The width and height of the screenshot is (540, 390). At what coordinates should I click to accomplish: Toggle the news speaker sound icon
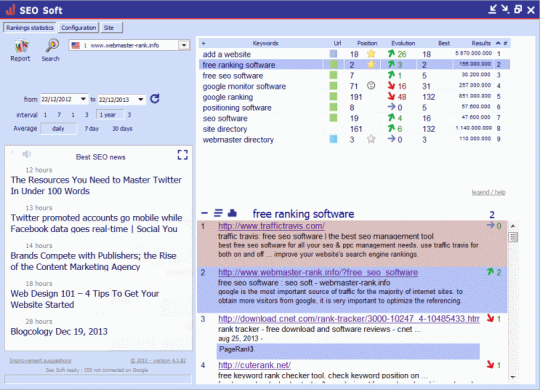coord(27,154)
